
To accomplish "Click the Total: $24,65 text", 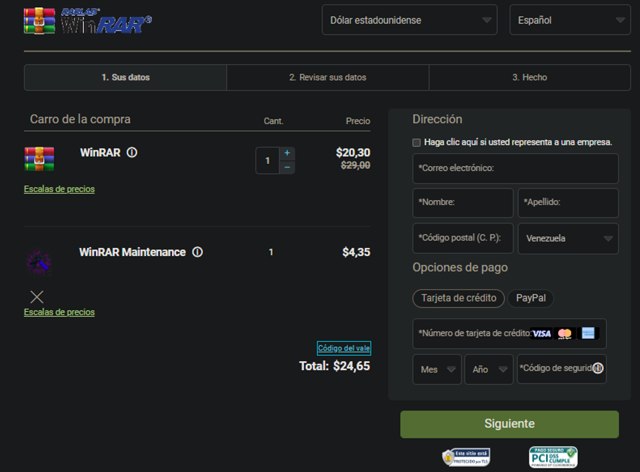I will pos(335,366).
